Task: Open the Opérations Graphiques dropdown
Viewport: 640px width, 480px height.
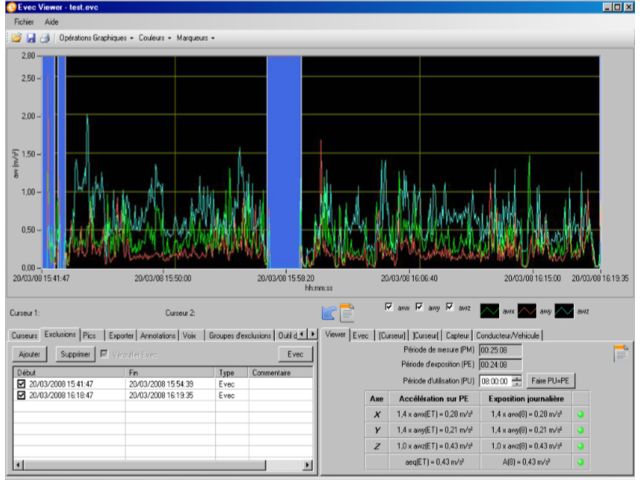Action: [96, 38]
